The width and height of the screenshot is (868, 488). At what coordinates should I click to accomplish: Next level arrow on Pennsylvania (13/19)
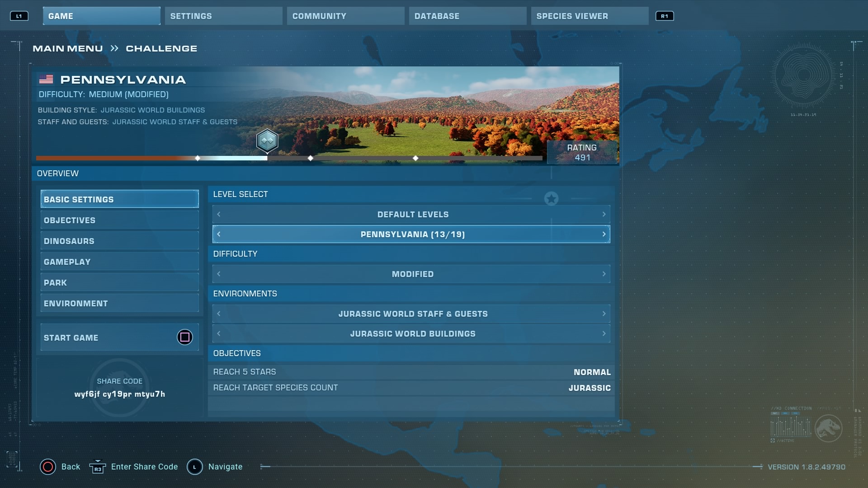[x=604, y=234]
